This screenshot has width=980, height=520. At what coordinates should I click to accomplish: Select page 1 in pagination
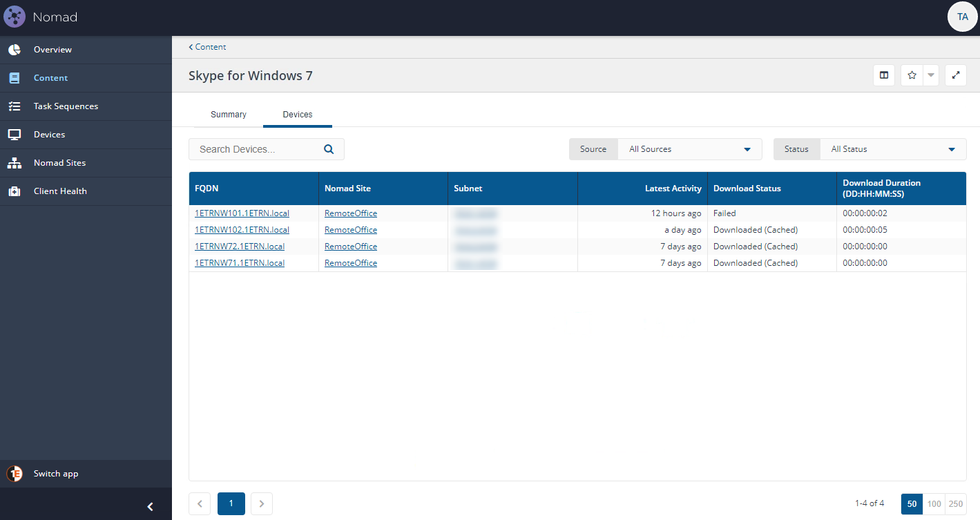(231, 504)
